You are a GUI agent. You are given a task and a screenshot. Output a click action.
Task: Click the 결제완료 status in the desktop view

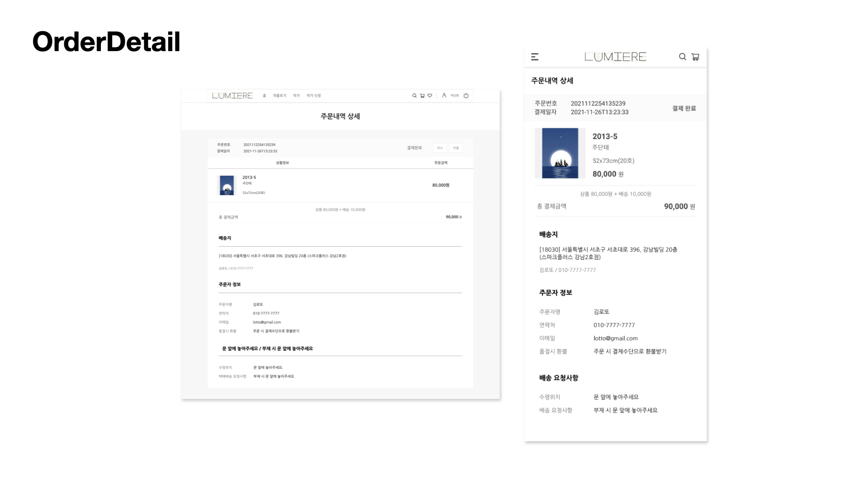(414, 148)
